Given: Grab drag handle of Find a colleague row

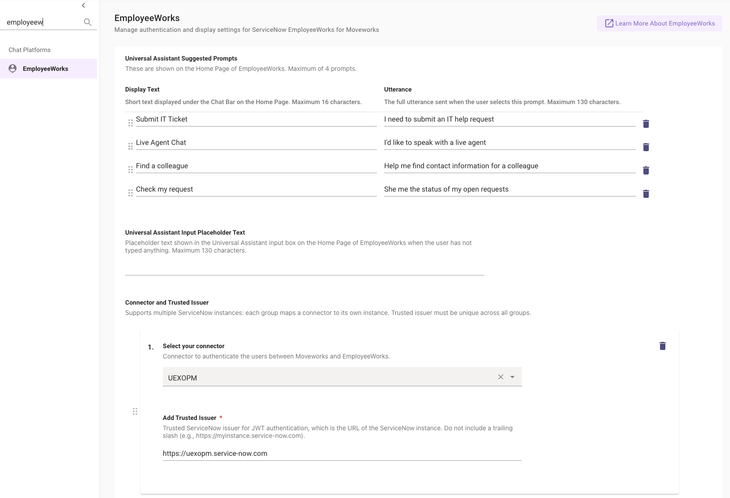Looking at the screenshot, I should pyautogui.click(x=130, y=169).
